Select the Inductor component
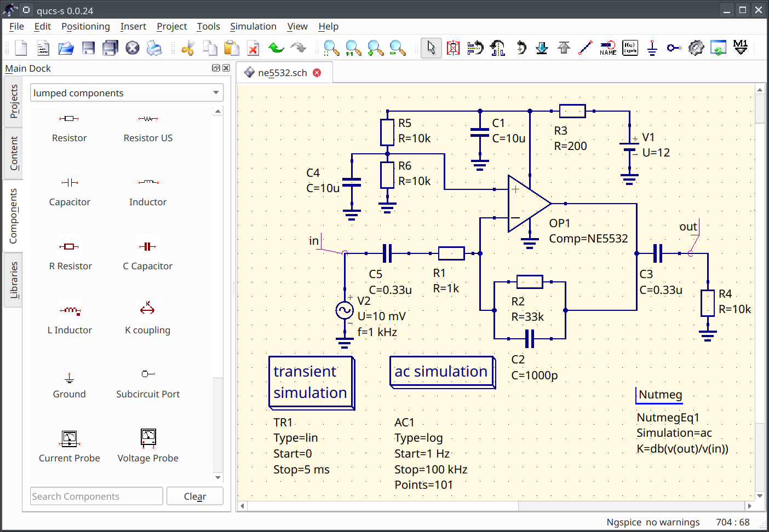Image resolution: width=769 pixels, height=532 pixels. [x=148, y=193]
